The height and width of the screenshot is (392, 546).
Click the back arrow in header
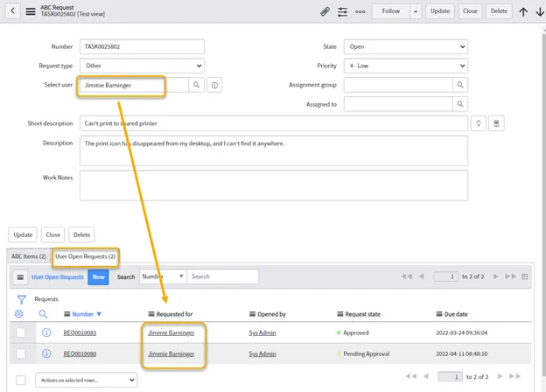point(13,11)
